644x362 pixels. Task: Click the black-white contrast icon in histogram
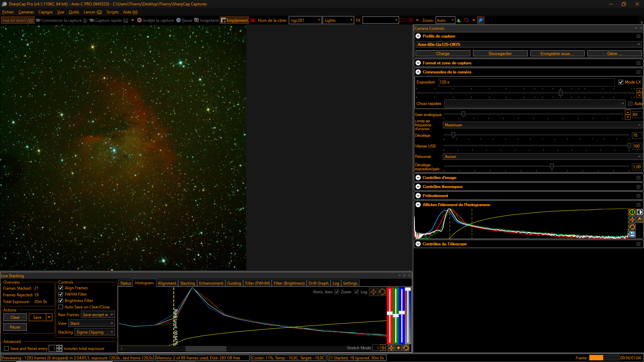coord(640,212)
